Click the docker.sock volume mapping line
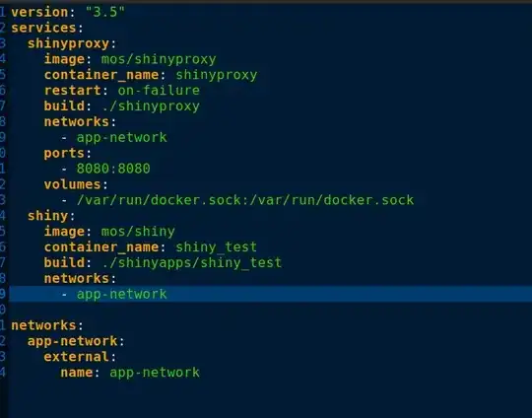This screenshot has width=532, height=418. click(245, 200)
